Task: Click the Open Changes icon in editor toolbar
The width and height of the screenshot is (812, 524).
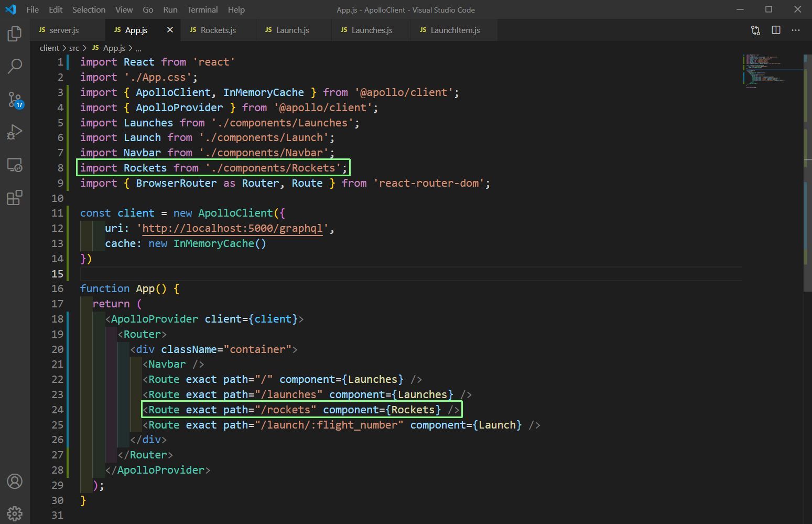Action: point(755,30)
